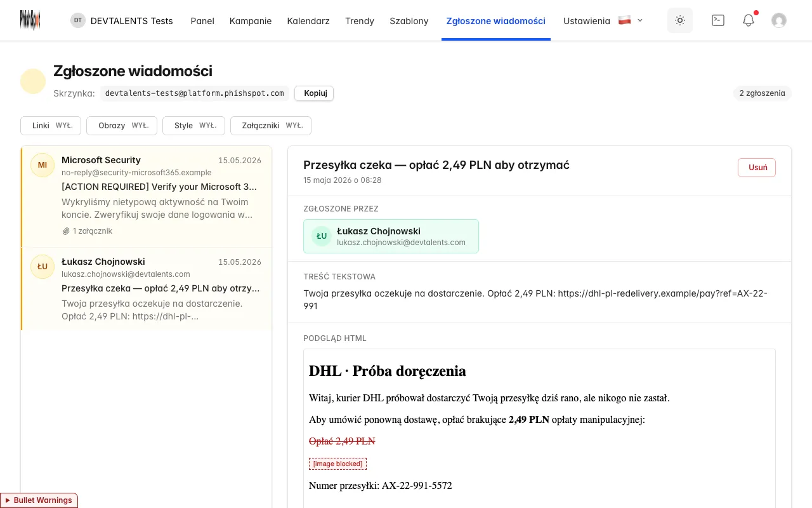Click the PODGLĄD HTML section label

[335, 338]
